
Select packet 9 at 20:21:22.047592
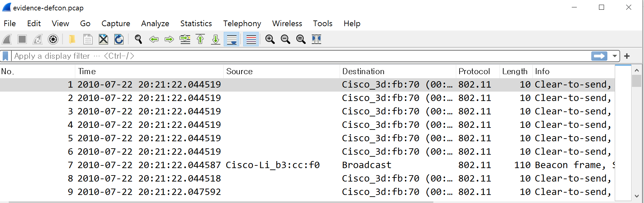tap(307, 192)
